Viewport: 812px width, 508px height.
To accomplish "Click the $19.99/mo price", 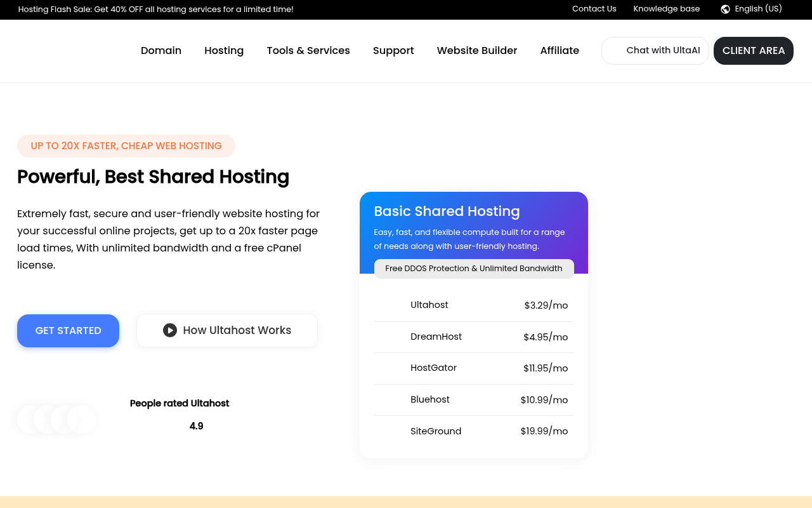I will pos(544,431).
